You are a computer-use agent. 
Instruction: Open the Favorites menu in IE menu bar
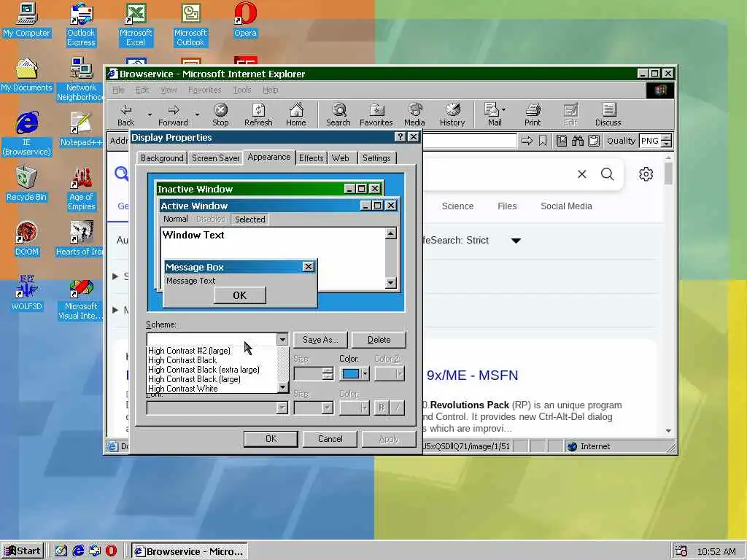tap(204, 90)
